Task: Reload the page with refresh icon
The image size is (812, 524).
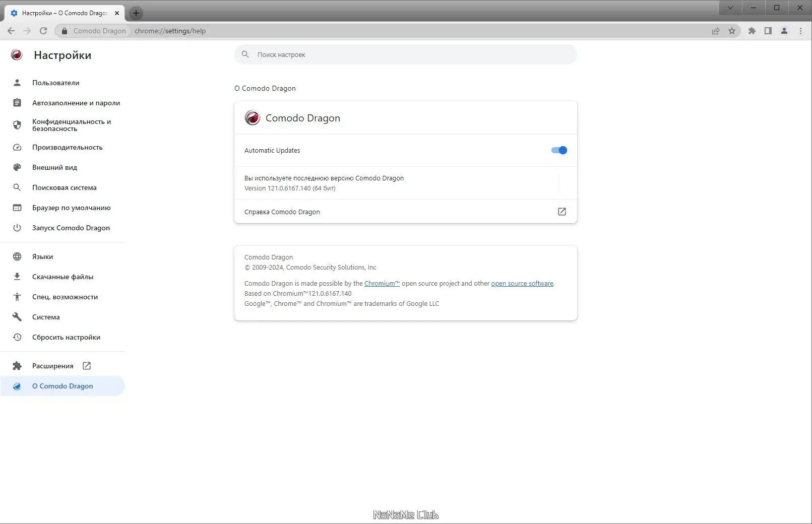Action: [43, 31]
